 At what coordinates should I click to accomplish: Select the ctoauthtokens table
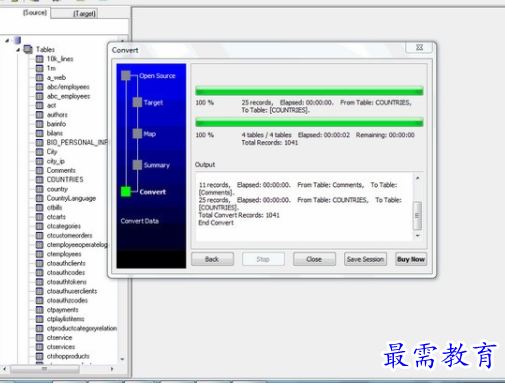(x=66, y=282)
